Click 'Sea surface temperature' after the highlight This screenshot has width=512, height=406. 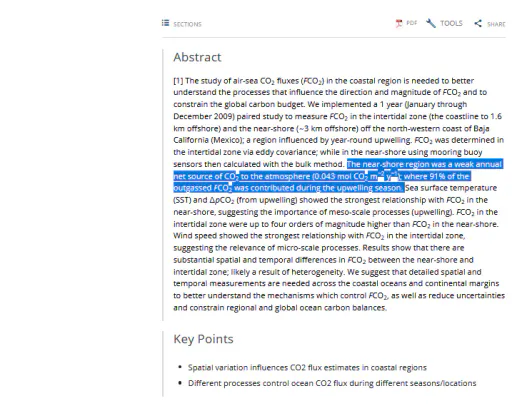pyautogui.click(x=451, y=188)
